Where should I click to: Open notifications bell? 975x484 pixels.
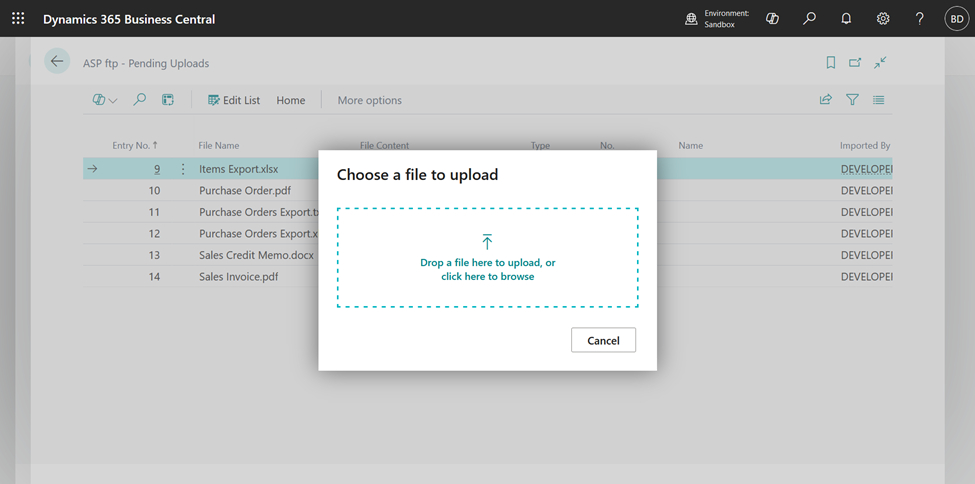pyautogui.click(x=846, y=19)
